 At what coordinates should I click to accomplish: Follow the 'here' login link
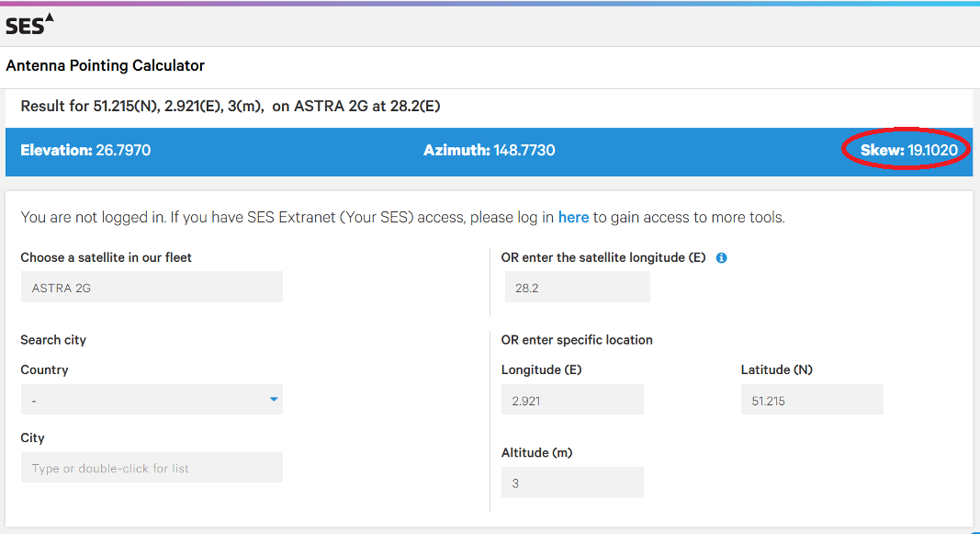[x=573, y=217]
